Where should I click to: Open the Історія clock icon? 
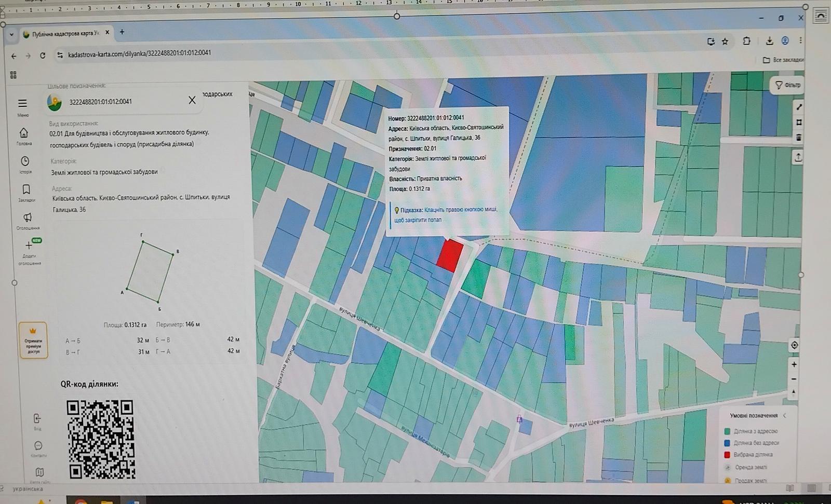click(25, 161)
